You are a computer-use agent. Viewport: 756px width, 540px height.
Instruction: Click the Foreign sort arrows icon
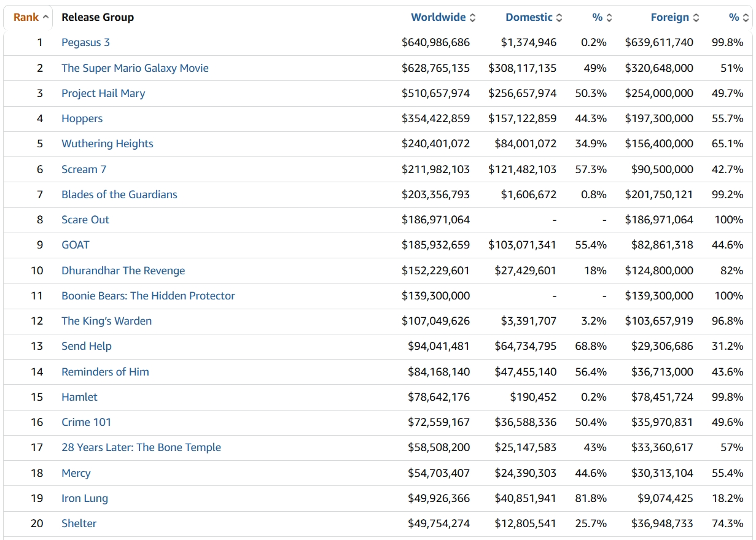(x=696, y=18)
